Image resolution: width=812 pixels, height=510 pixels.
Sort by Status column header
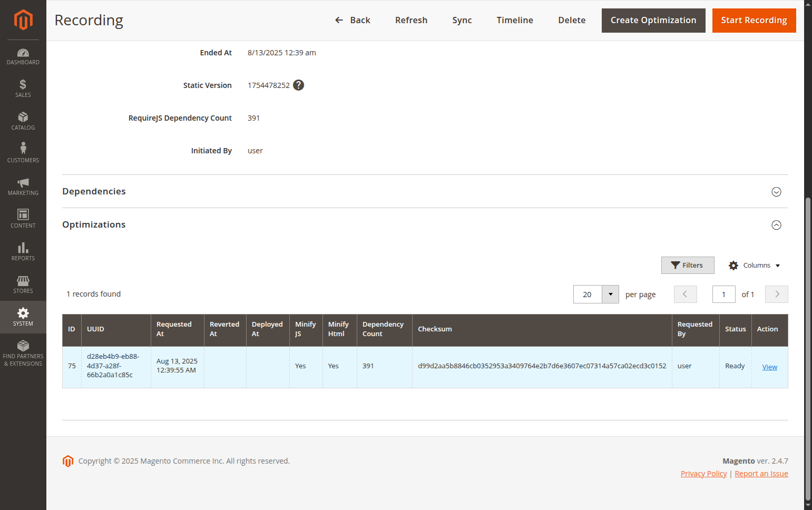(x=735, y=329)
